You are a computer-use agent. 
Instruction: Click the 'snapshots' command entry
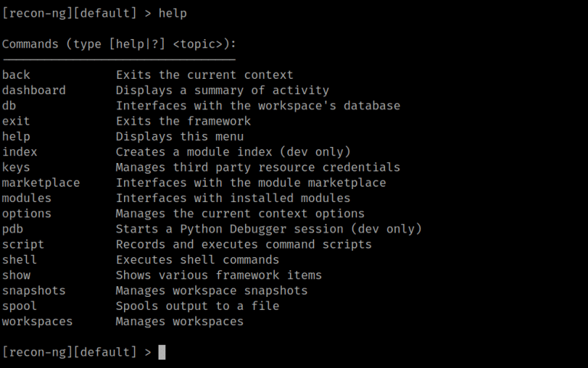(34, 291)
